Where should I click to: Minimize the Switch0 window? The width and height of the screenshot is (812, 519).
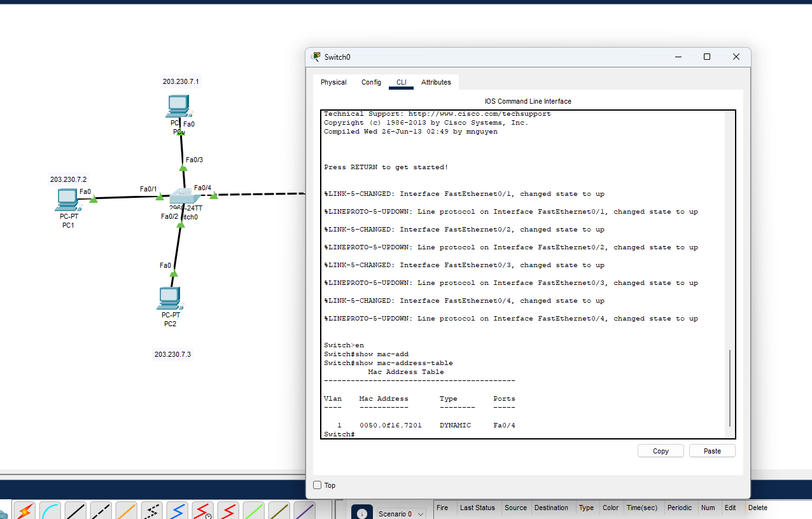point(678,57)
